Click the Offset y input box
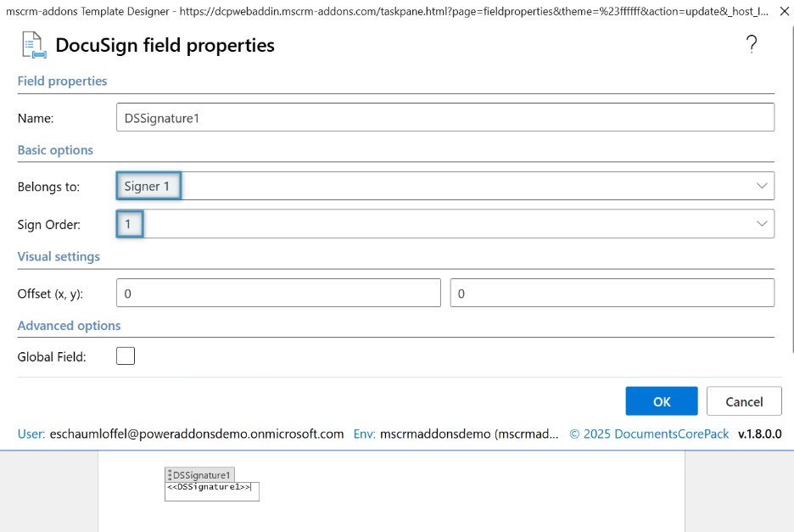This screenshot has height=532, width=794. coord(612,293)
